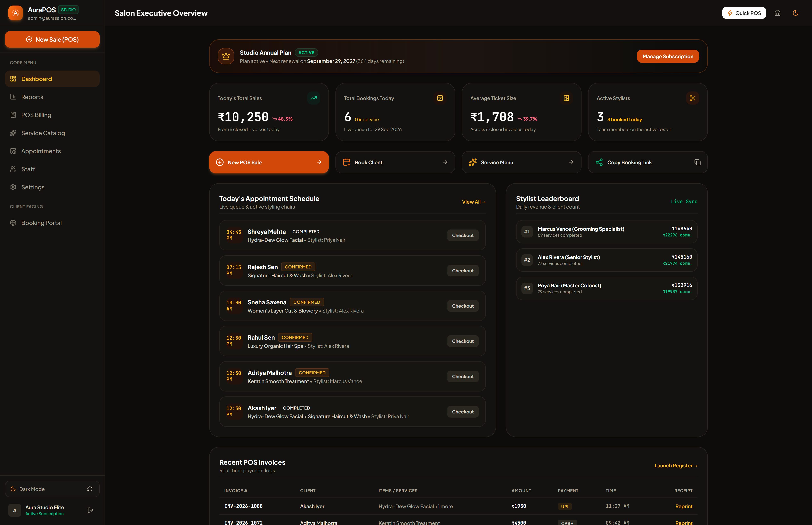This screenshot has height=525, width=812.
Task: Click the Aura Studio Elite avatar
Action: (15, 510)
